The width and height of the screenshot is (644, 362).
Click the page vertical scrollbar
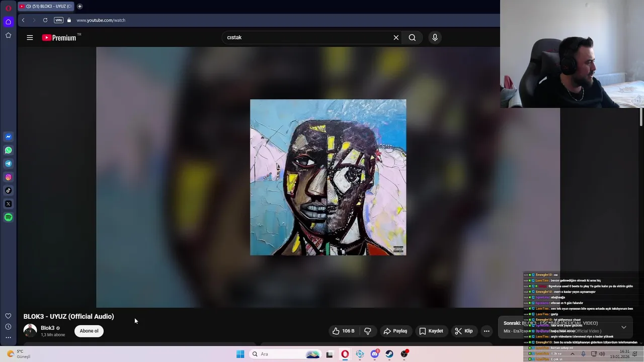[x=641, y=117]
